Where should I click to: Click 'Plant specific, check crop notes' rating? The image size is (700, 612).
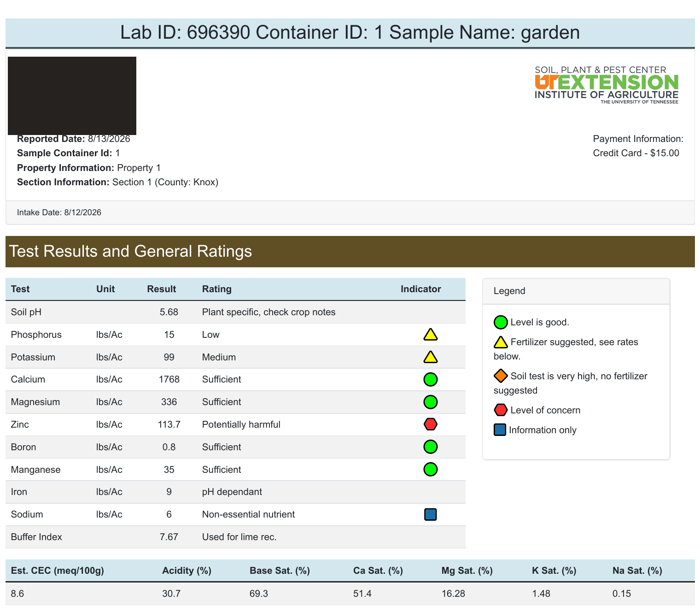[269, 312]
